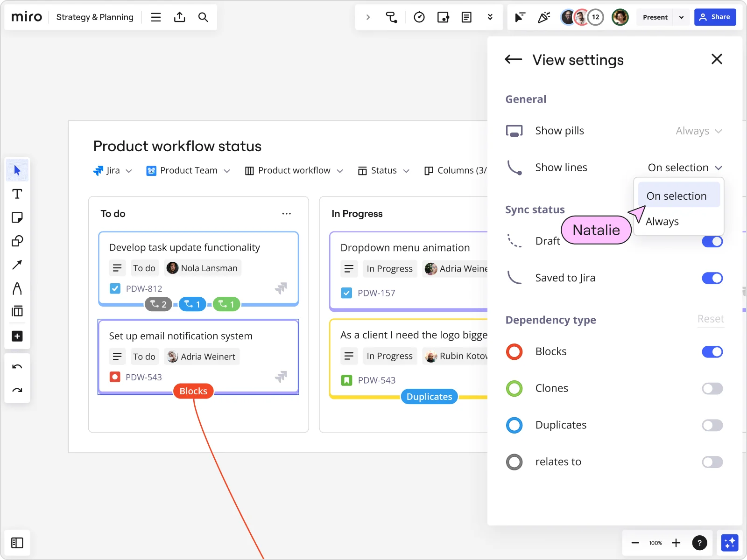
Task: Select the Shapes tool
Action: (17, 241)
